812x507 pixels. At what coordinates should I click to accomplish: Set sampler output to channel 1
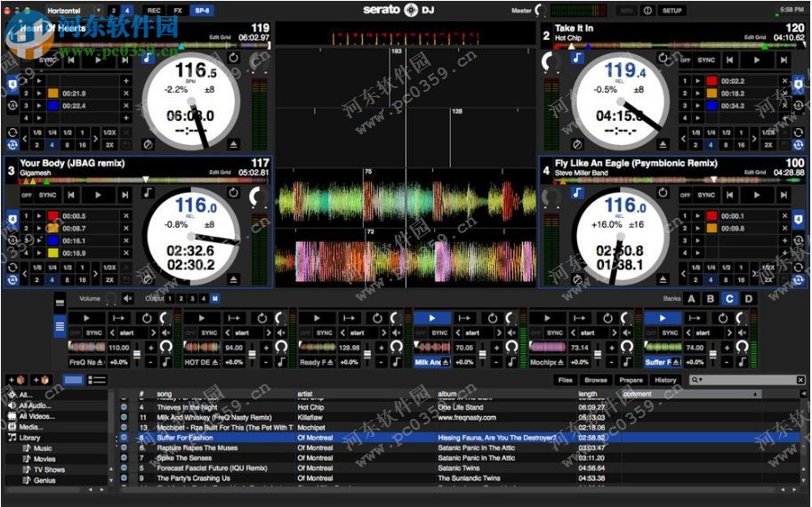(171, 298)
